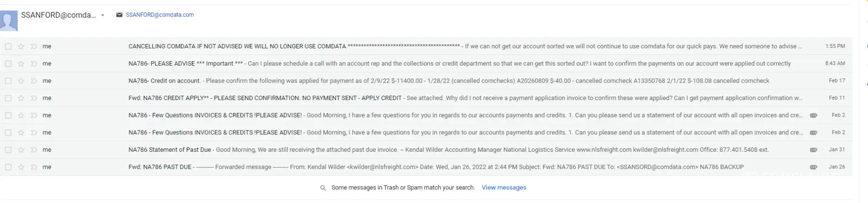Star the CANCELLING COMDATA email
This screenshot has height=203, width=868.
(x=21, y=46)
